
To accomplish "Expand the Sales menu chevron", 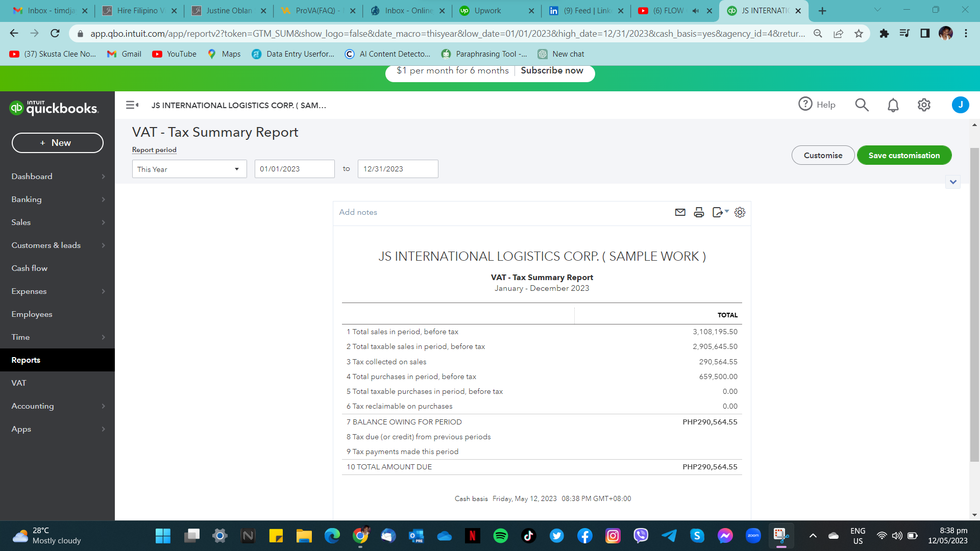I will (x=103, y=222).
